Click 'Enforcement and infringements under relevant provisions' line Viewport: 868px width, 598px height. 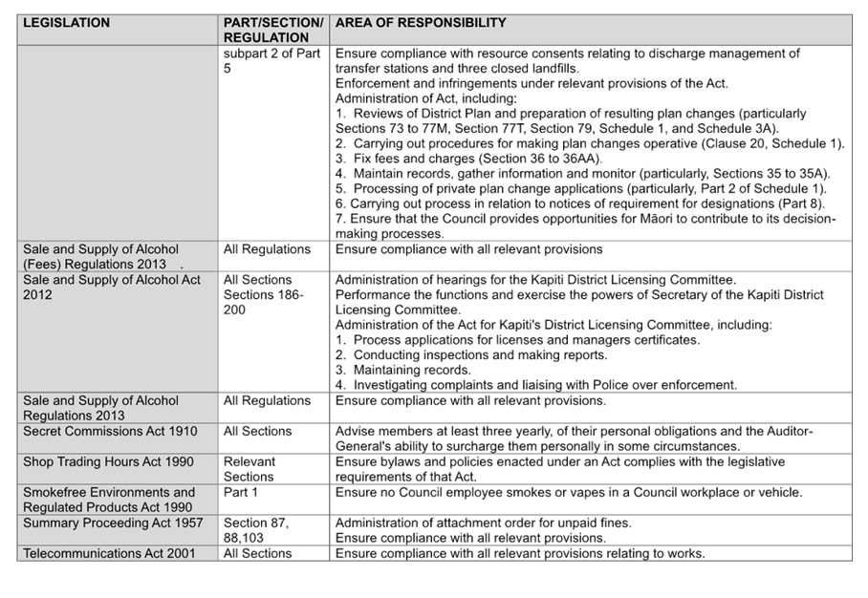click(532, 83)
